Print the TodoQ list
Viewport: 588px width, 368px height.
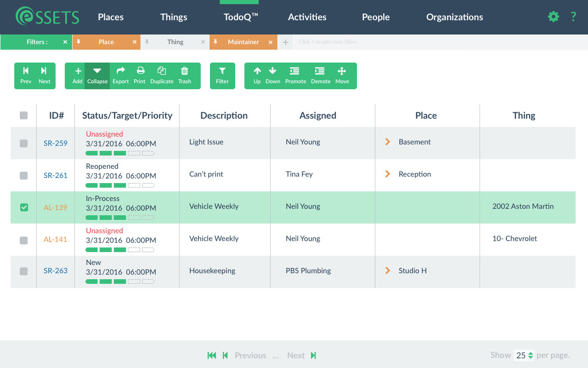(140, 75)
